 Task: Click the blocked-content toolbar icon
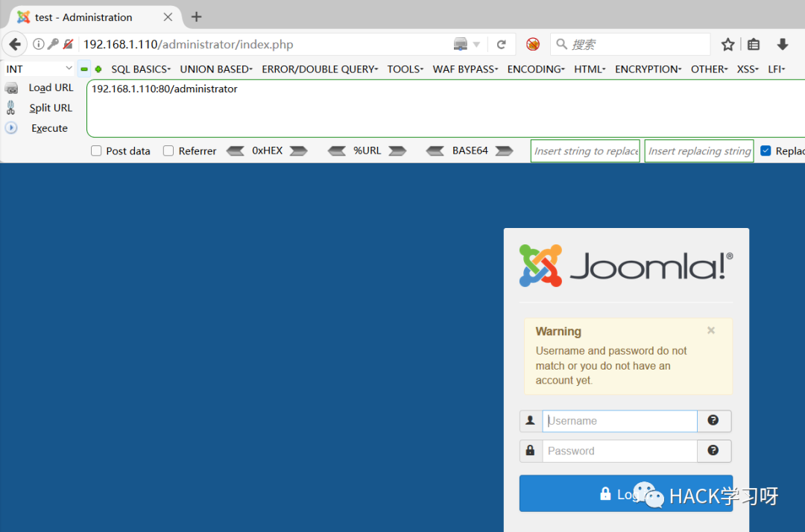pos(533,44)
